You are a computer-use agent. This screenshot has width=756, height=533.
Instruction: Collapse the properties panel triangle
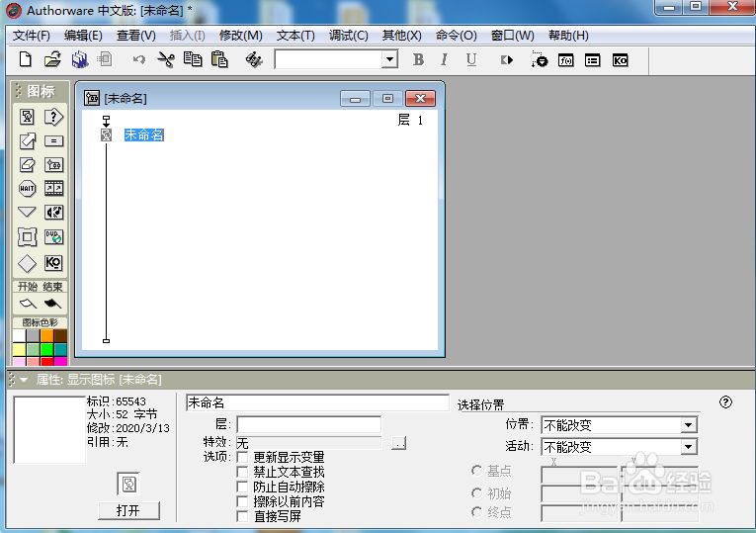coord(23,380)
